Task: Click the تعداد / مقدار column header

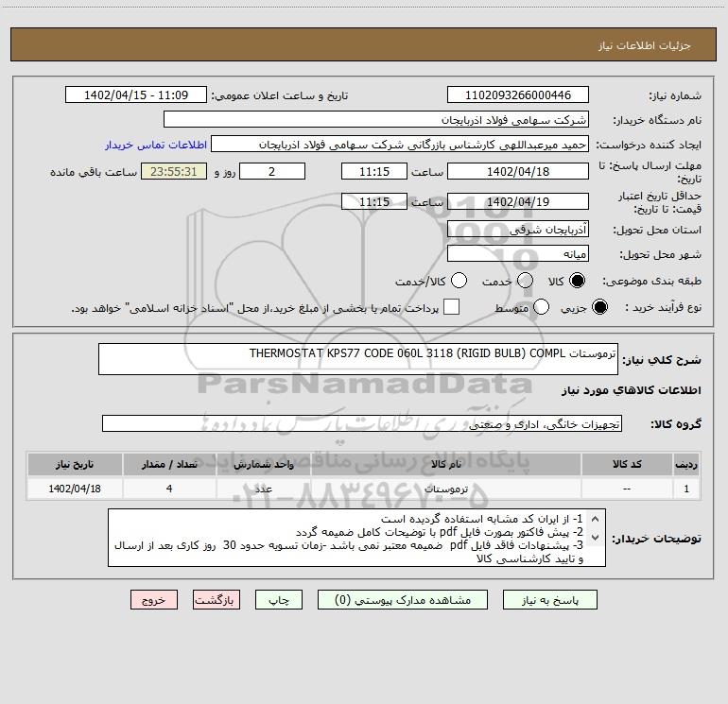Action: [x=169, y=464]
